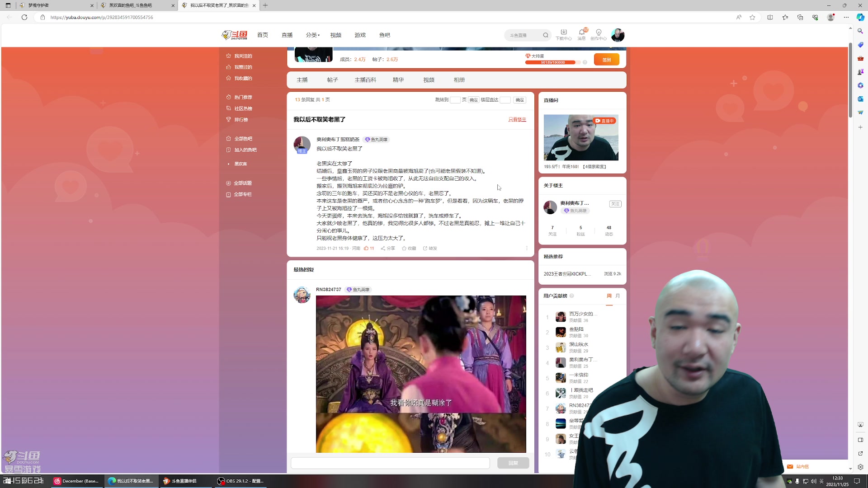Screen dimensions: 868x488
Task: Open Edge sidebar shopping tag icon
Action: pos(860,45)
